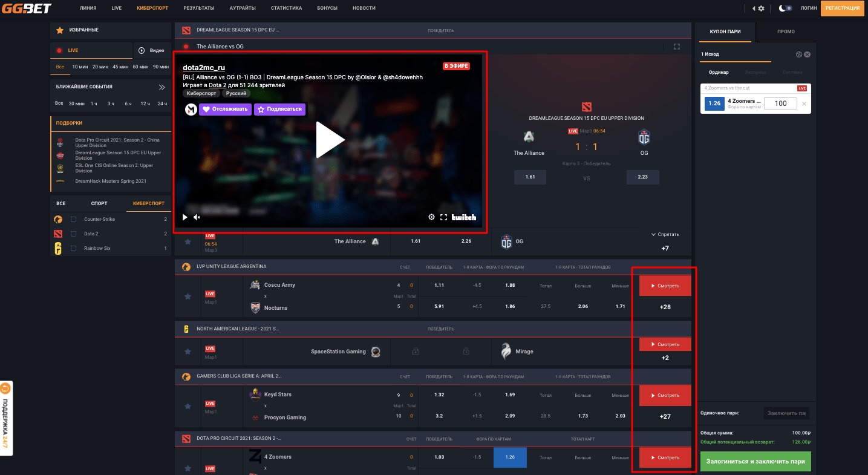Click the orange Регистрация button

pos(843,8)
